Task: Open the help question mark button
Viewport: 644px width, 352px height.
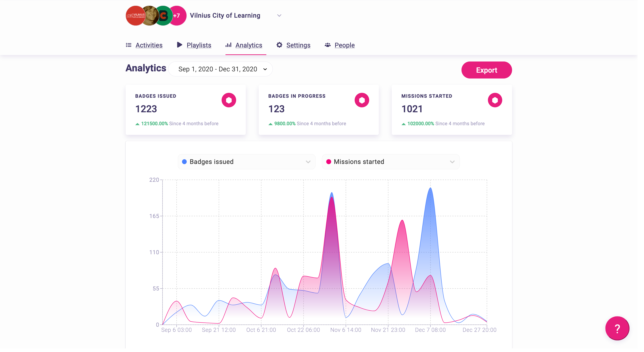Action: [617, 328]
